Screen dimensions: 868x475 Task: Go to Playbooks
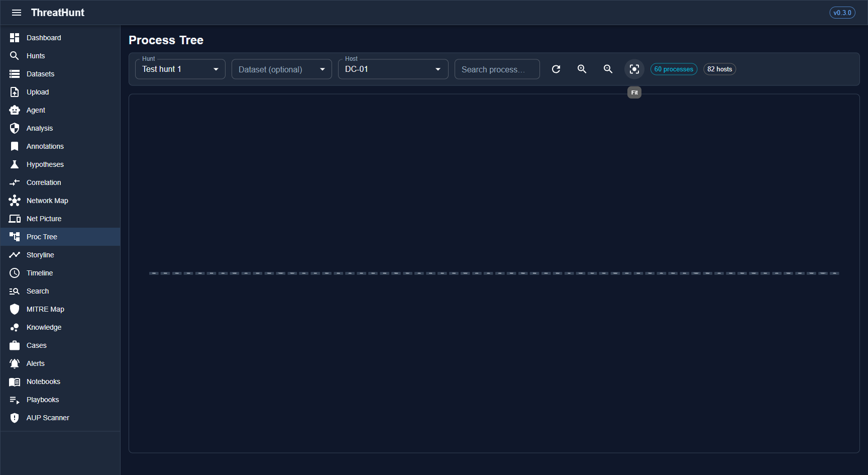pyautogui.click(x=60, y=400)
